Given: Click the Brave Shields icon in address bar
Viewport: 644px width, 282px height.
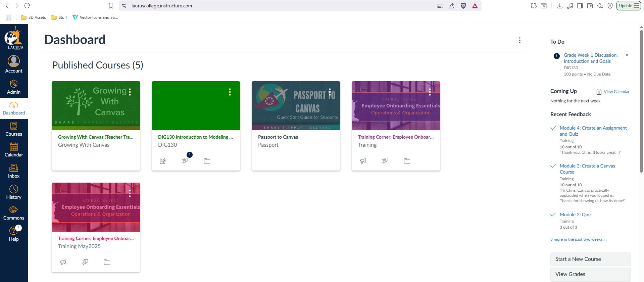Looking at the screenshot, I should coord(463,6).
